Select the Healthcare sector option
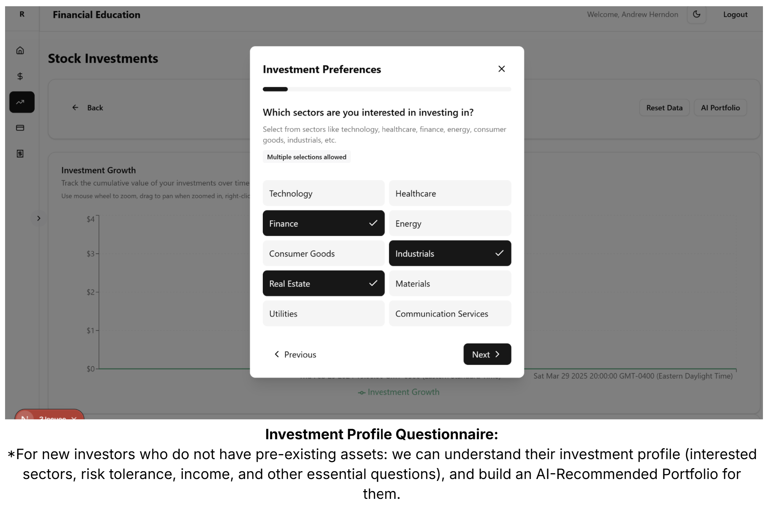768x532 pixels. tap(450, 193)
